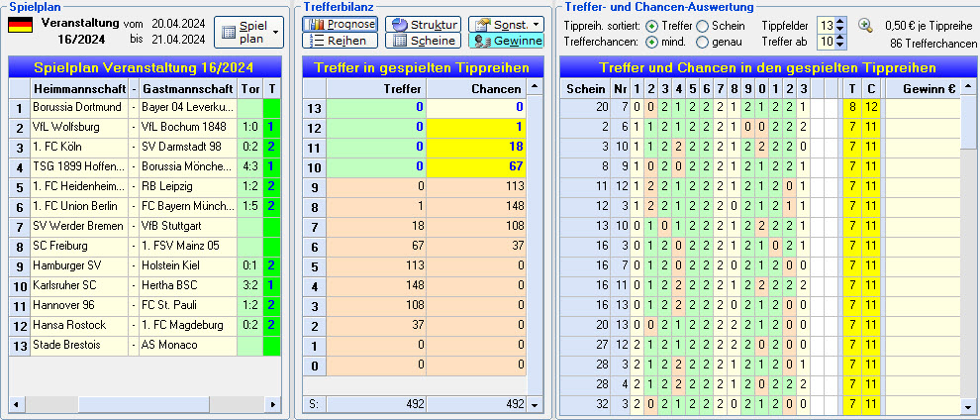Screen dimensions: 980x420
Task: Select the Borussia Dortmund row
Action: [145, 108]
